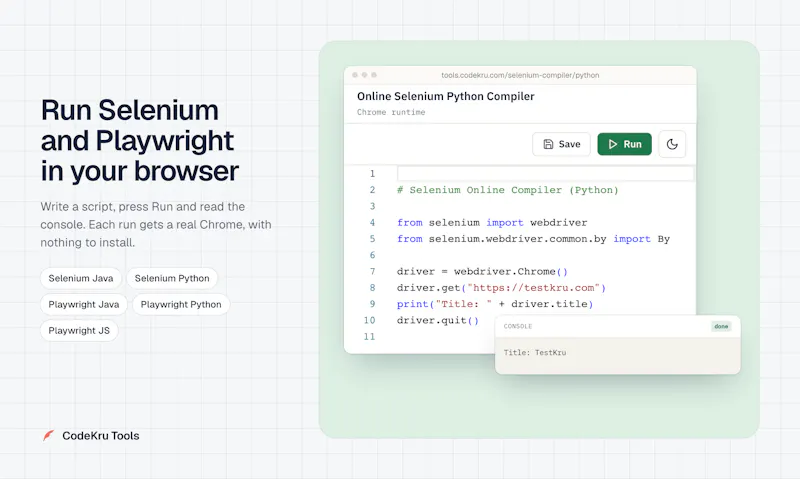800x479 pixels.
Task: Choose the Playwright JS pill
Action: (x=79, y=331)
